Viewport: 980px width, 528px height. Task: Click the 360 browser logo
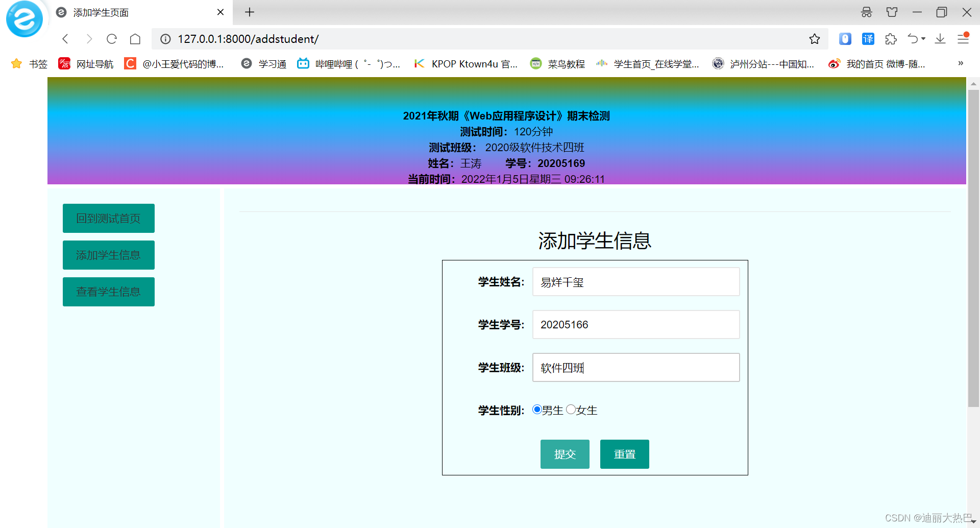click(24, 19)
